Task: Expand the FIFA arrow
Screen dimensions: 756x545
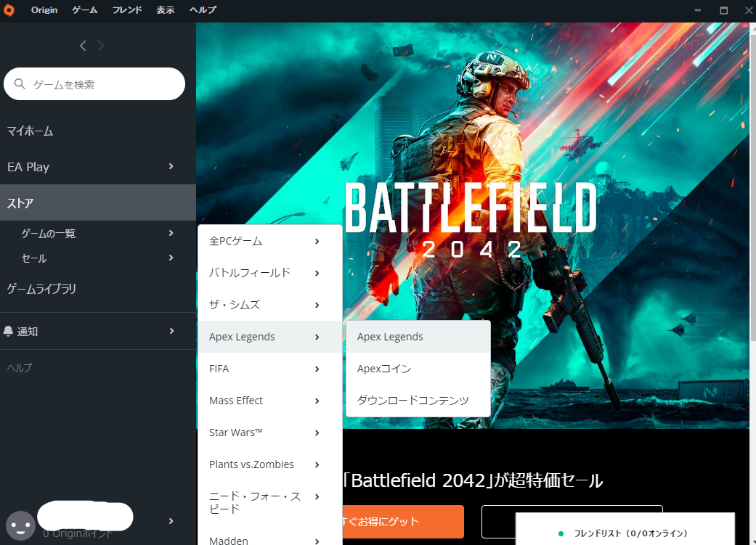Action: click(317, 369)
